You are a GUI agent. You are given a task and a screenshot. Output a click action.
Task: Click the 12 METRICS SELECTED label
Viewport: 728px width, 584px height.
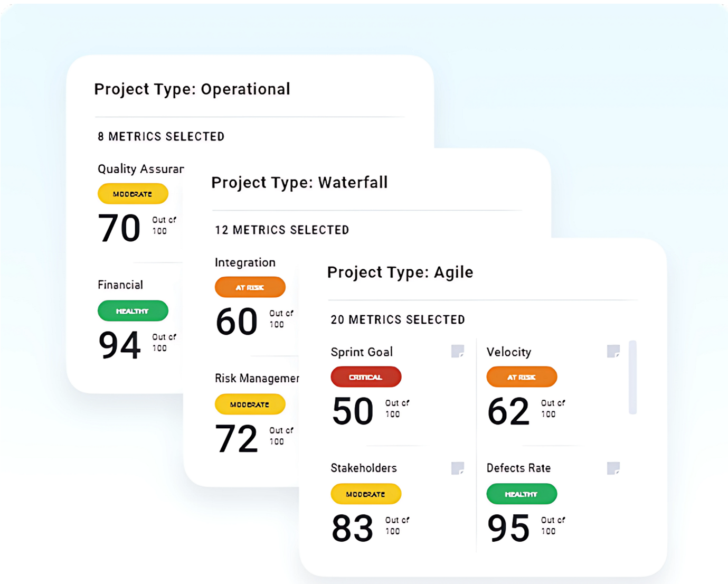(281, 230)
